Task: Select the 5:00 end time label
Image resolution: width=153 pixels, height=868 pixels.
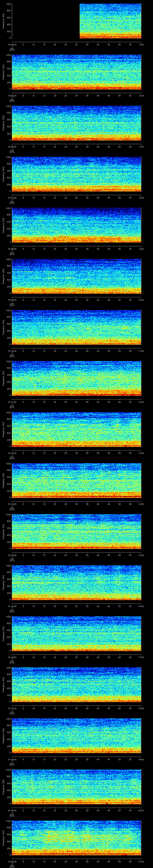Action: (x=141, y=44)
